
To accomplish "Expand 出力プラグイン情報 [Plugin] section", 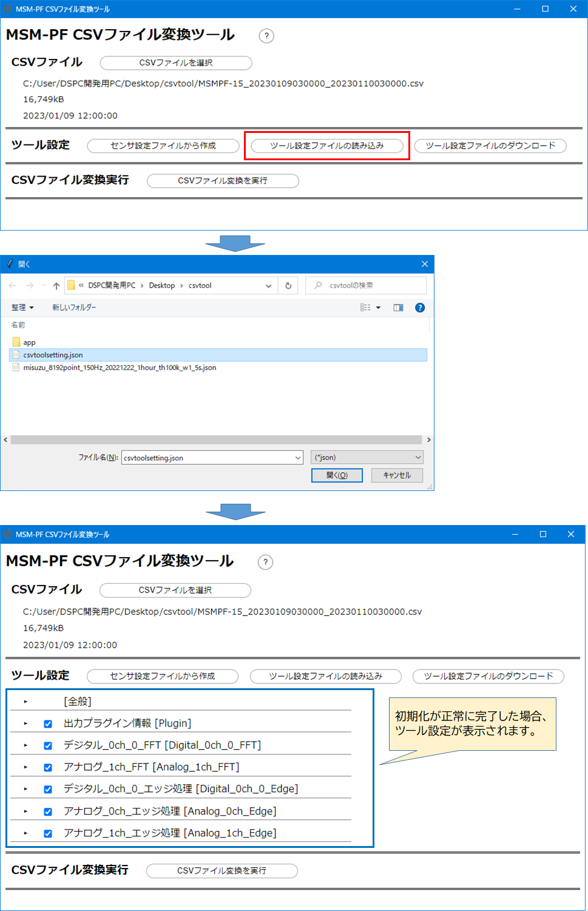I will click(x=25, y=723).
